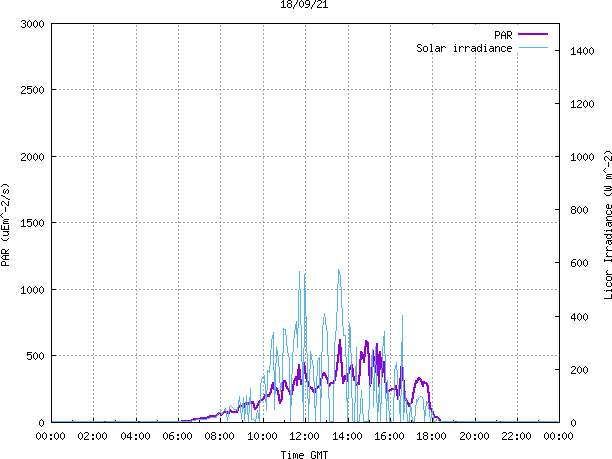Click the Time GMT axis title

304,455
